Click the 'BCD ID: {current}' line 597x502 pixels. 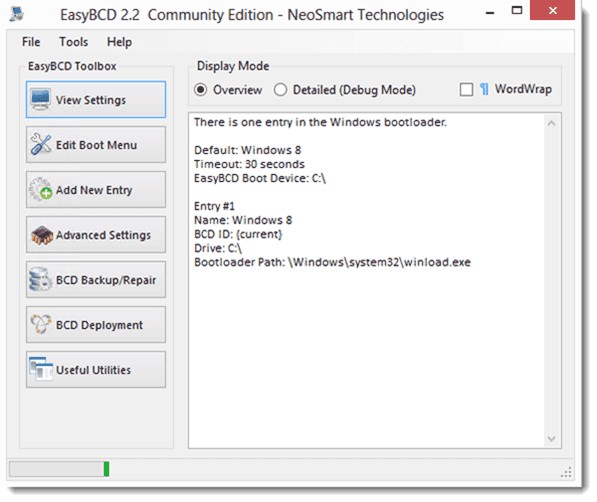238,234
